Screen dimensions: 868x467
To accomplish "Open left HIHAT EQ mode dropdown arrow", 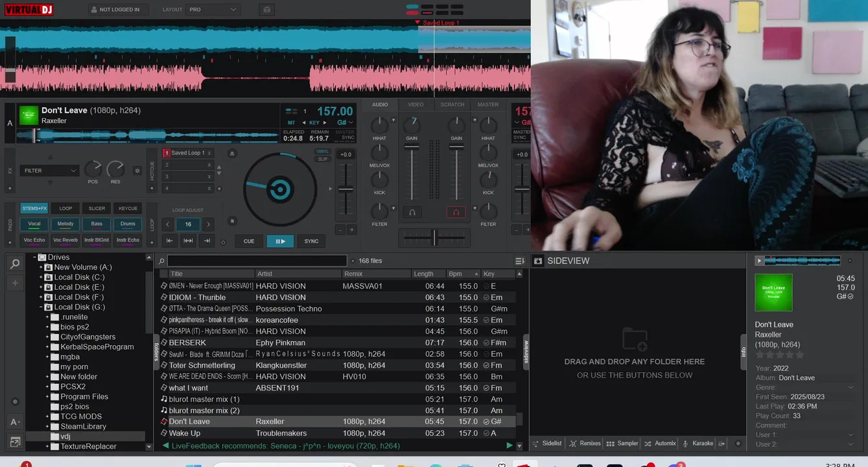I will click(x=393, y=119).
